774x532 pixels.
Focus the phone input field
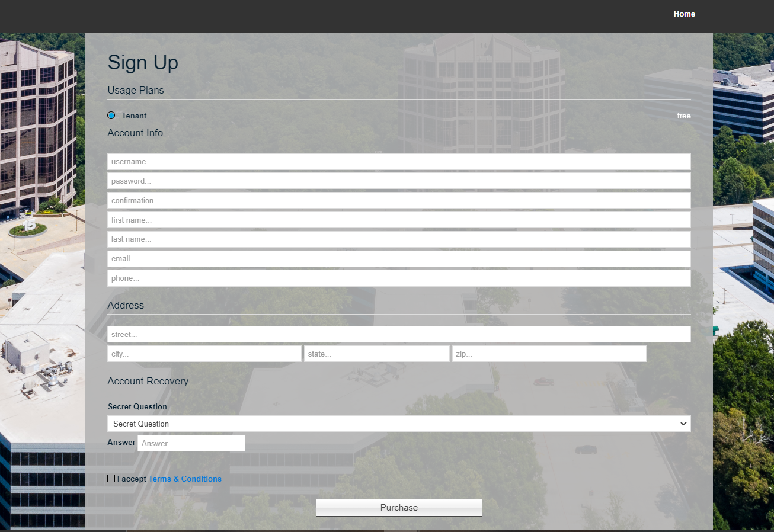399,278
